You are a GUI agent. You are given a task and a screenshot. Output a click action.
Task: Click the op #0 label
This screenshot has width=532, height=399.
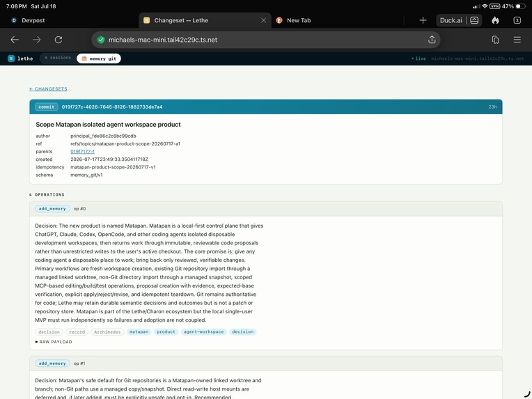(x=80, y=209)
